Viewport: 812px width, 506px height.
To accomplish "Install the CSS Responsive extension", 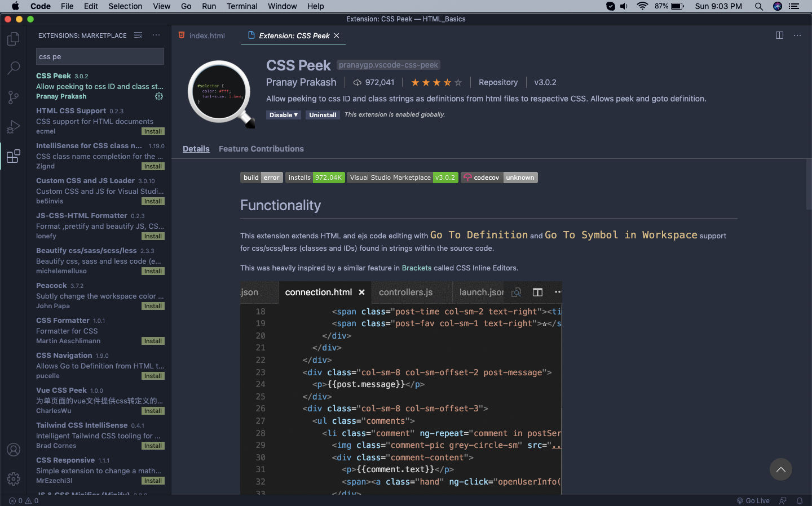I will coord(153,481).
